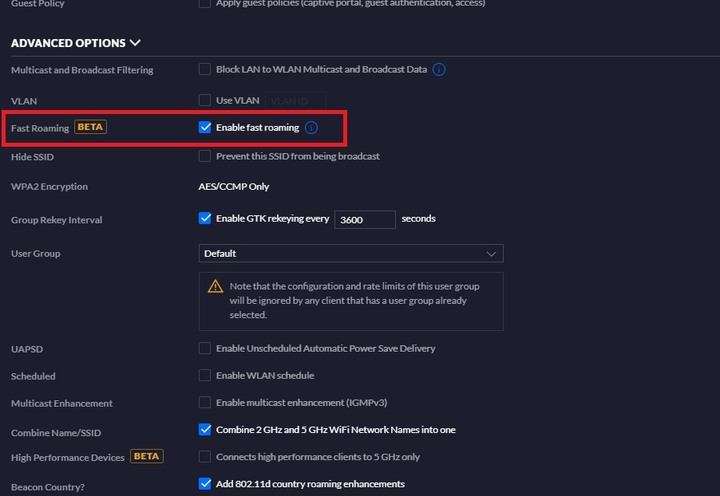Click the Fast Roaming BETA badge

pos(90,127)
